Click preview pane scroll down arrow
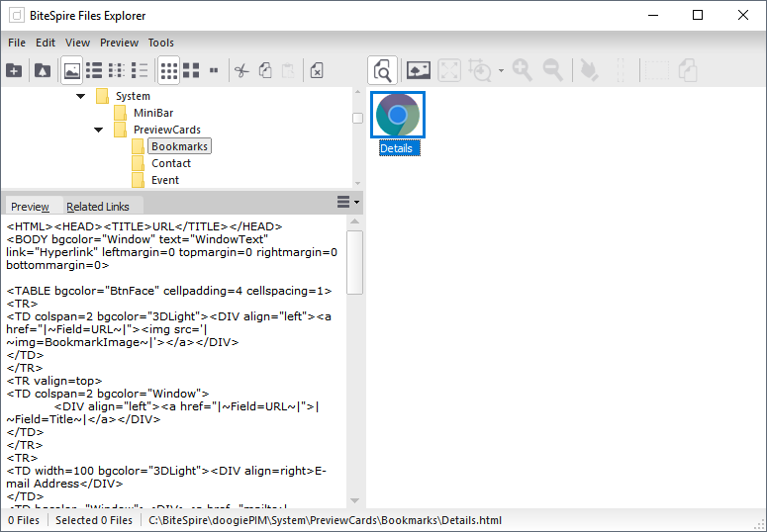This screenshot has height=532, width=767. [354, 500]
